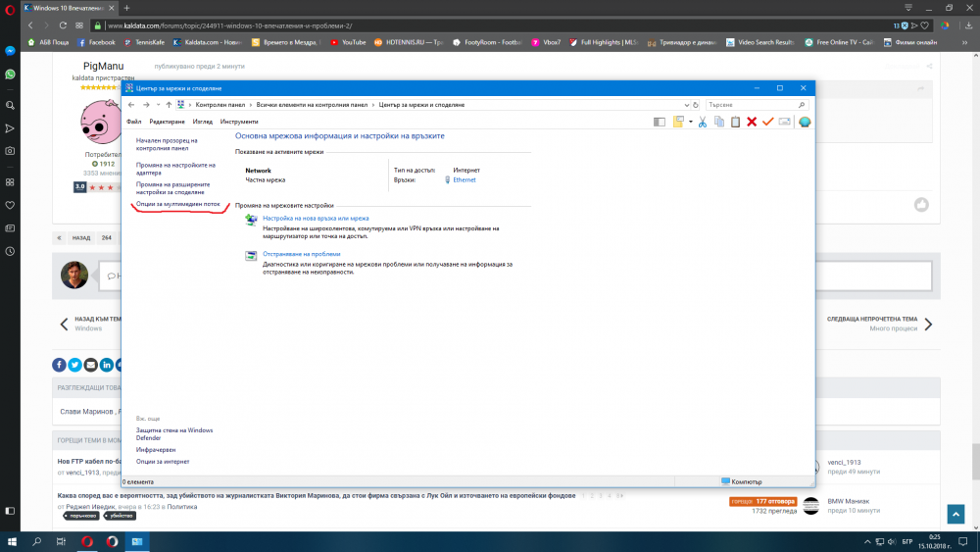Open the Opera tab menu button
The height and width of the screenshot is (552, 980).
908,8
